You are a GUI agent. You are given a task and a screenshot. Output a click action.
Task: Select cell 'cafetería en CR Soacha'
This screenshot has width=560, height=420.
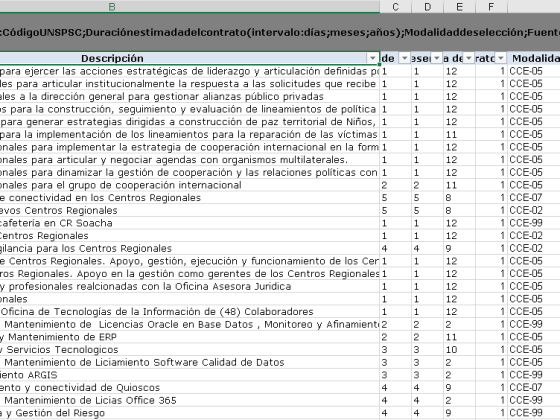[x=190, y=223]
